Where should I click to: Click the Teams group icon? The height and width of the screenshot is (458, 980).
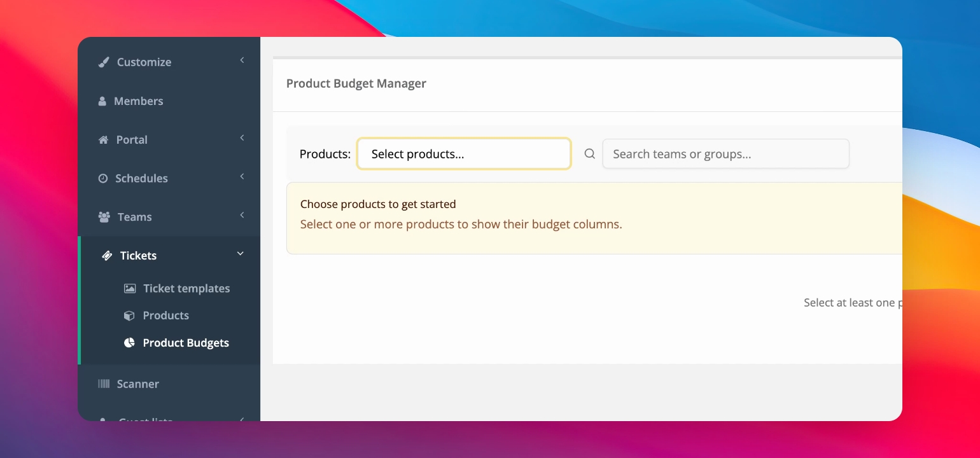[x=104, y=217]
